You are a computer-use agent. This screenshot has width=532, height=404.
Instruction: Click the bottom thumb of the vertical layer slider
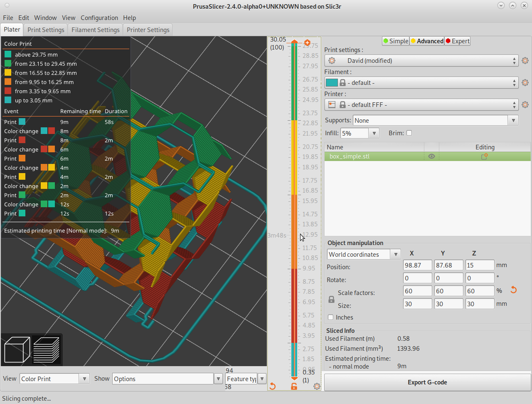(294, 378)
